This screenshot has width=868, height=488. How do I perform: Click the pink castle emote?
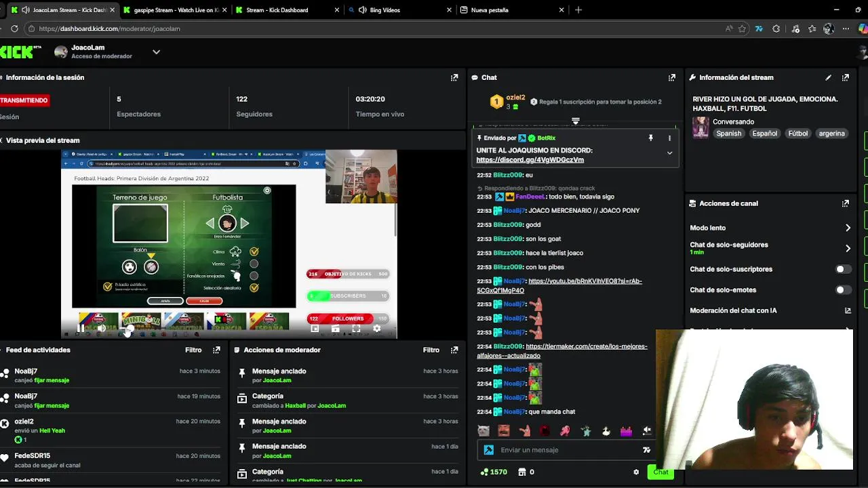point(627,430)
